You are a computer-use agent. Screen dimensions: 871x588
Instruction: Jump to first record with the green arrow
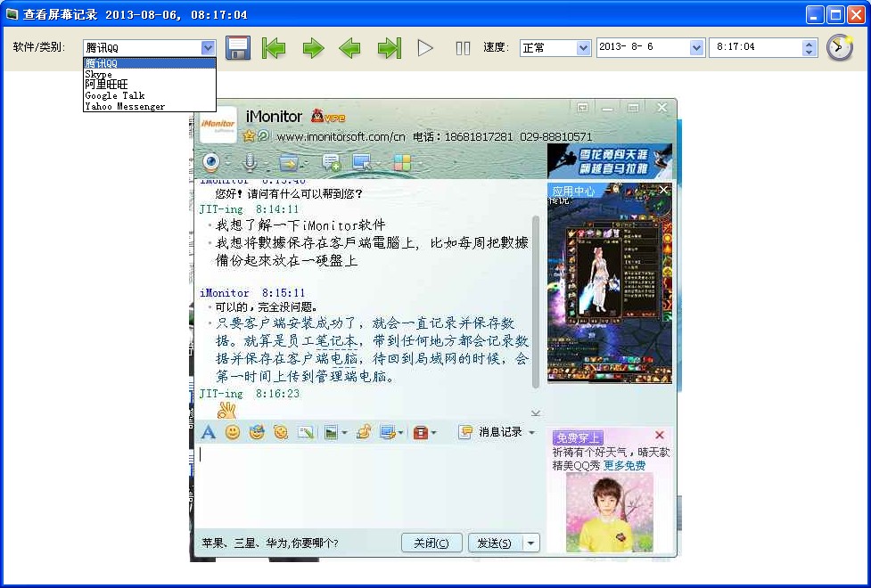click(274, 48)
